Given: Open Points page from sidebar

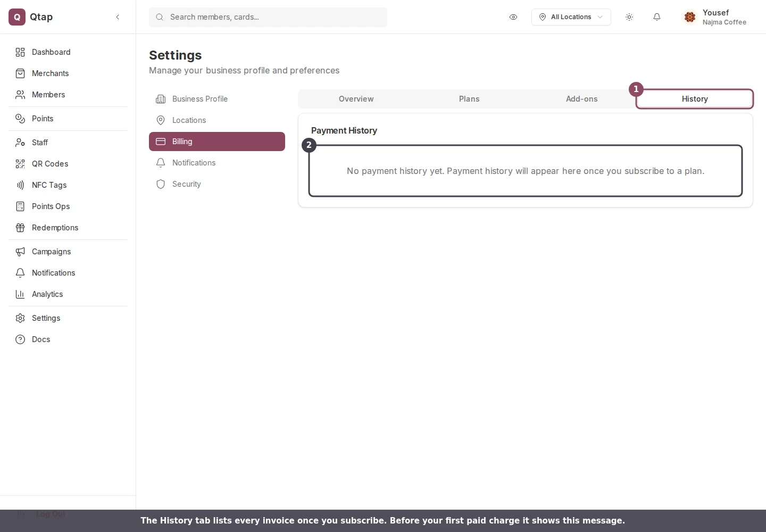Looking at the screenshot, I should pyautogui.click(x=68, y=119).
